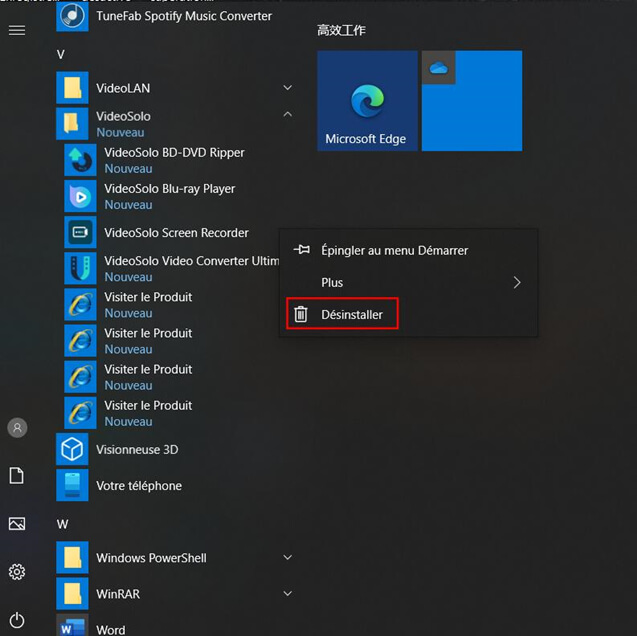Image resolution: width=637 pixels, height=636 pixels.
Task: Choose Épingler au menu Démarrer
Action: tap(408, 250)
